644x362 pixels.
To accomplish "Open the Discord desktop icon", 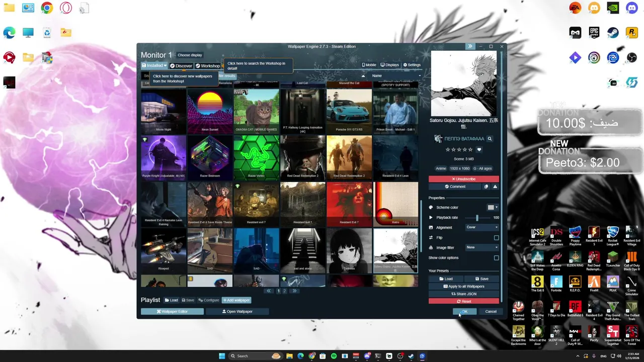I will pos(631,8).
